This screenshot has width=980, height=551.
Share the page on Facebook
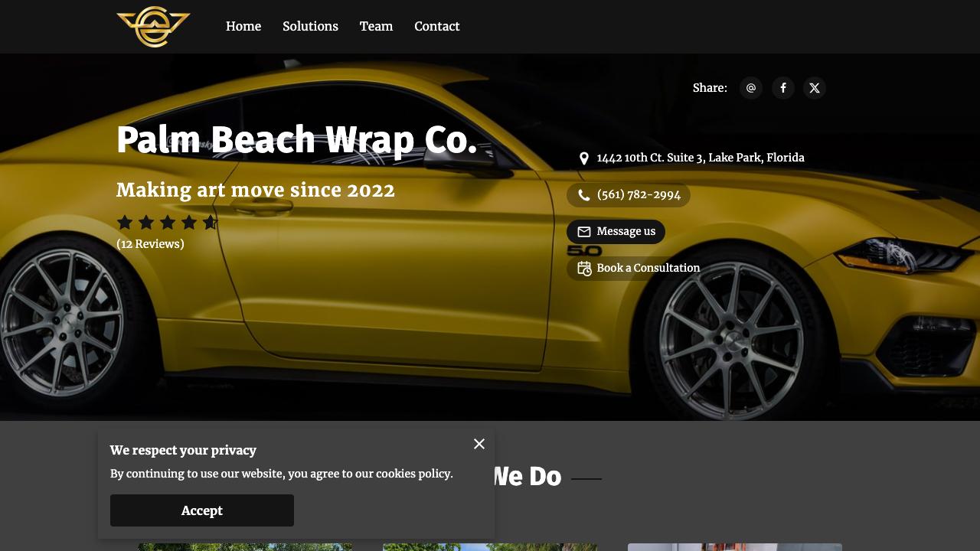coord(783,88)
